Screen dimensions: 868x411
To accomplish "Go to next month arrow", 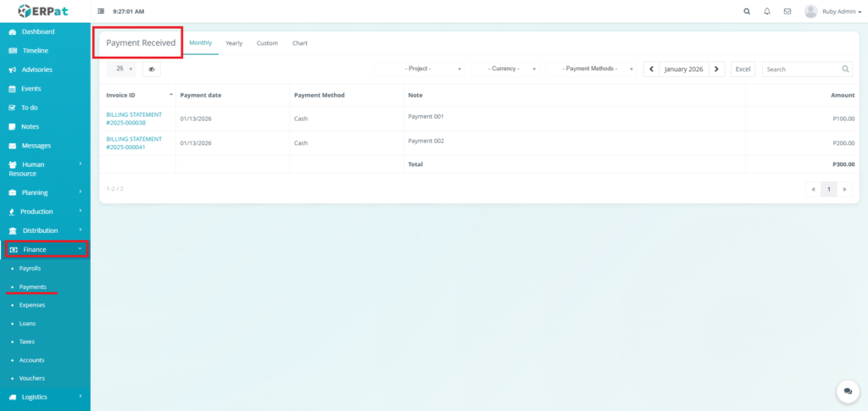I will pyautogui.click(x=716, y=69).
